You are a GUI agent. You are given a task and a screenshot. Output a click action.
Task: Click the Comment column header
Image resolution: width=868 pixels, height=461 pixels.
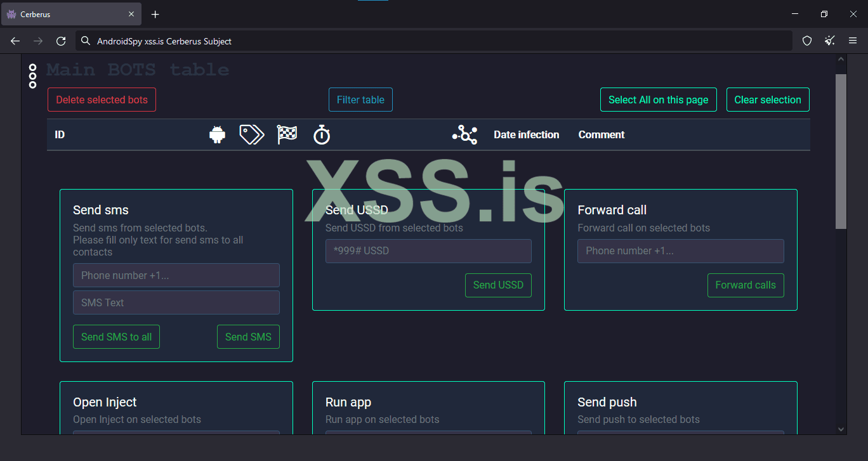602,134
